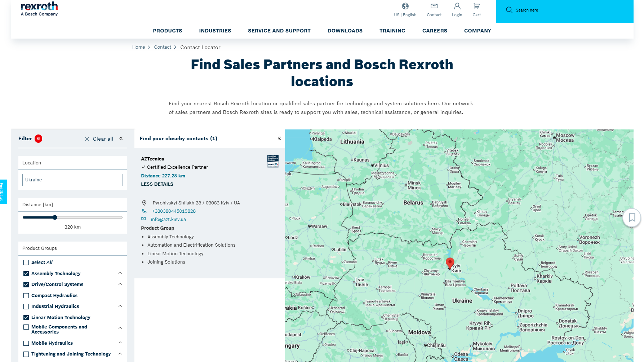The height and width of the screenshot is (362, 644).
Task: Click the search magnifier icon
Action: (x=509, y=10)
